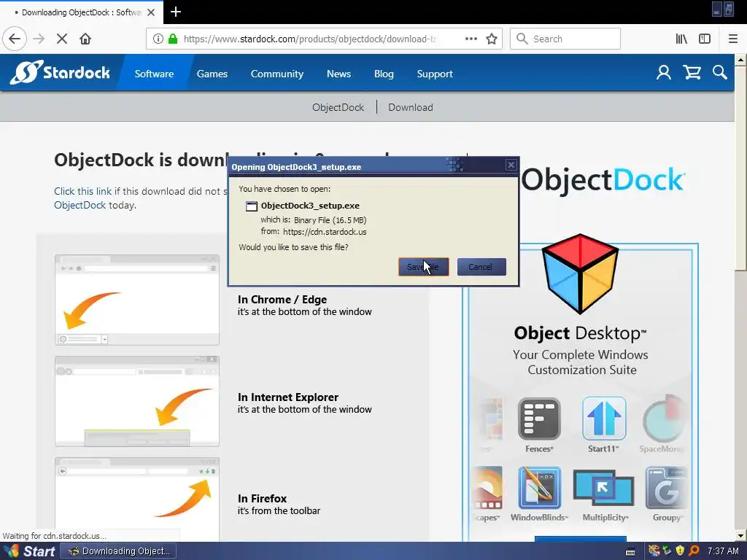747x560 pixels.
Task: Click the ObjectDock3_setup.exe file name
Action: [310, 206]
